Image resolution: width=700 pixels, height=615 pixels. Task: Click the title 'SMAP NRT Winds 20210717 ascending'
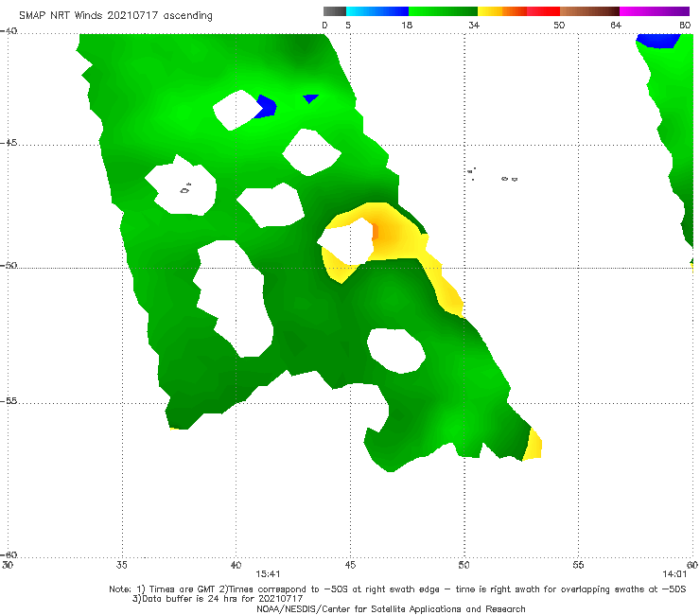(115, 16)
